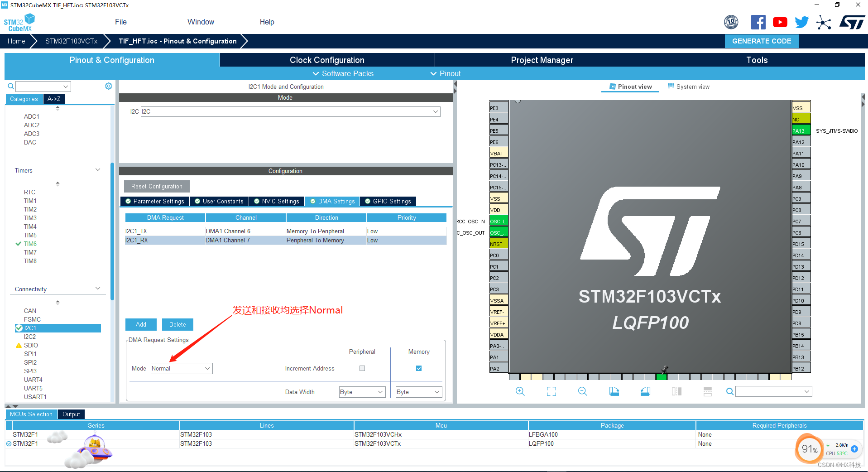This screenshot has width=868, height=472.
Task: Click the categories panel vertical scrollbar
Action: [112, 231]
